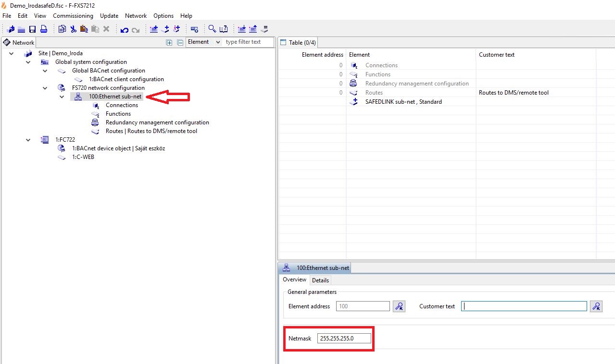The image size is (615, 364).
Task: Click the Copy icon in the toolbar
Action: [x=62, y=29]
